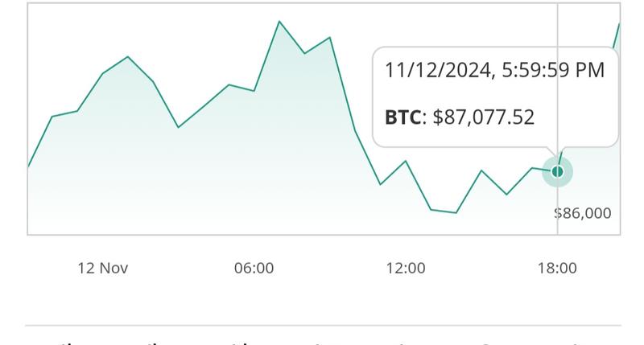Click the bold BTC label in the tooltip
Viewport: 644px width, 345px height.
click(402, 117)
